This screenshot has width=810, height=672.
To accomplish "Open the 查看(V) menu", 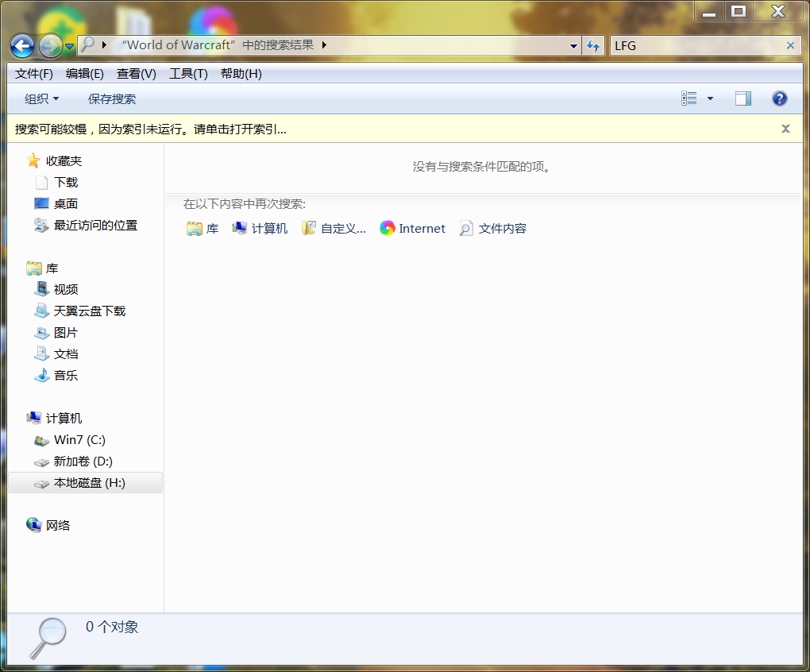I will click(135, 73).
